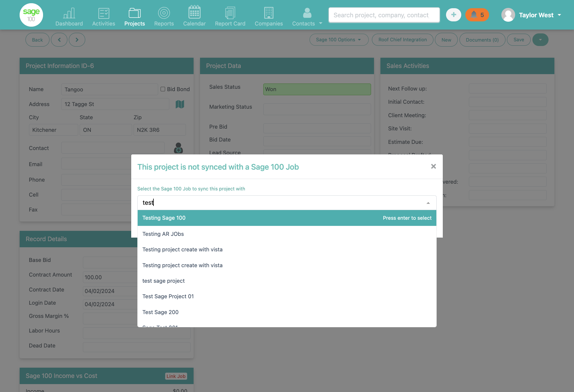Screen dimensions: 574x392
Task: Open Roof Chief Integration
Action: coord(402,40)
